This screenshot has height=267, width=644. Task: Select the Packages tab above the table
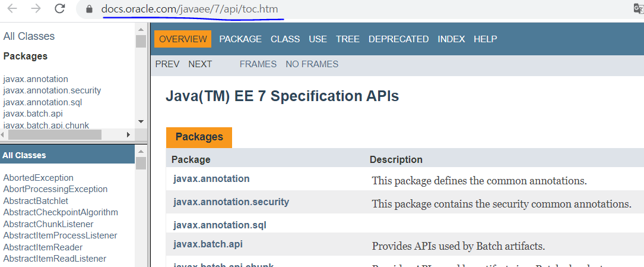(199, 137)
